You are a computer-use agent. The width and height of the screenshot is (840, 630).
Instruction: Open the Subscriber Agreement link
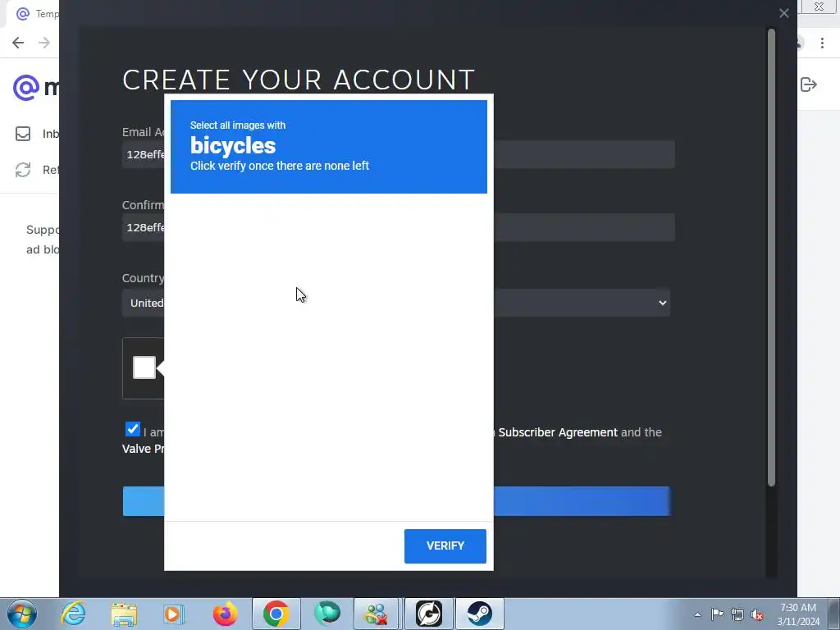(558, 432)
